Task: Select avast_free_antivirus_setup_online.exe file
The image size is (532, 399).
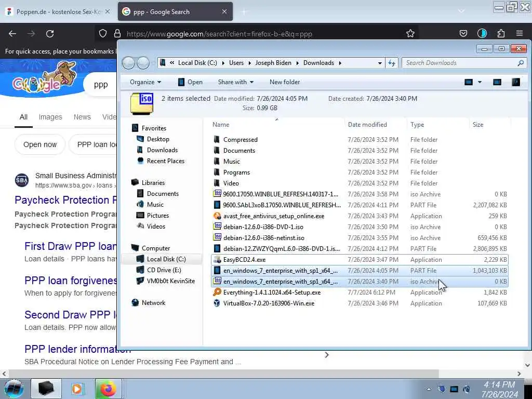Action: point(273,216)
